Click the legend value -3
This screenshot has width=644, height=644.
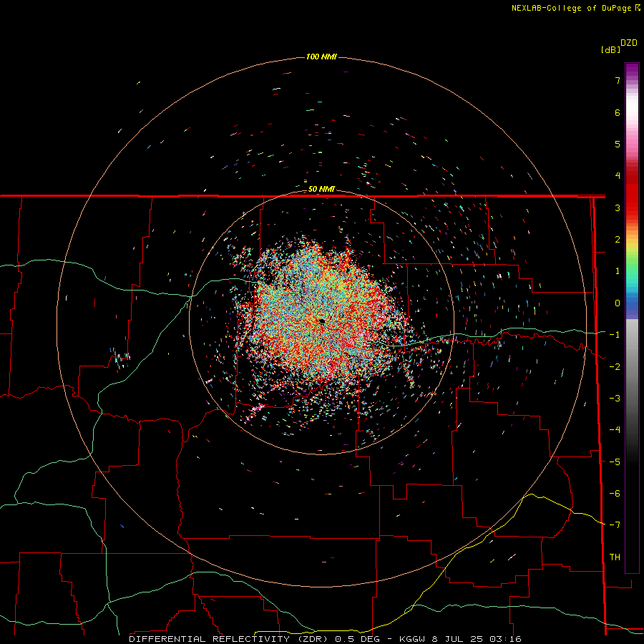615,399
